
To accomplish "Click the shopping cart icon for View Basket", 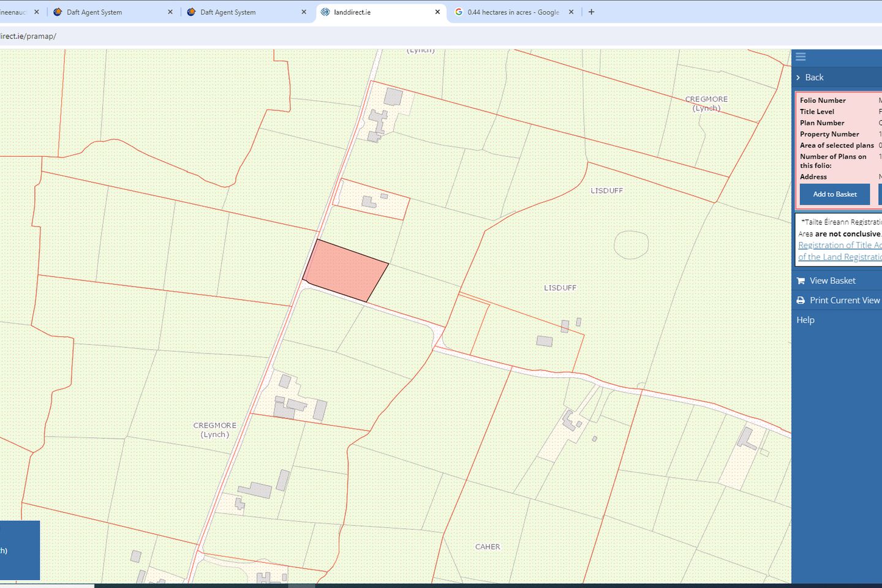I will pyautogui.click(x=801, y=281).
